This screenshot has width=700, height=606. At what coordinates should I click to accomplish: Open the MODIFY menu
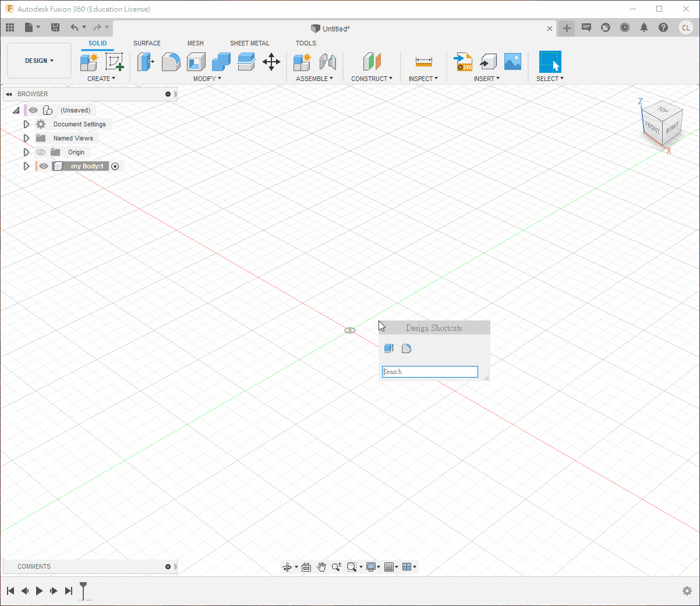tap(207, 79)
